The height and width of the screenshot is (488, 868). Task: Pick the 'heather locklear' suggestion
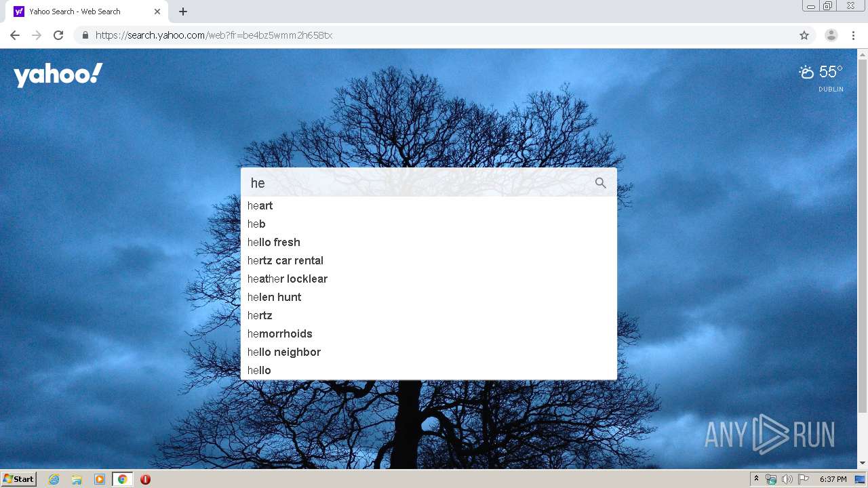point(429,279)
